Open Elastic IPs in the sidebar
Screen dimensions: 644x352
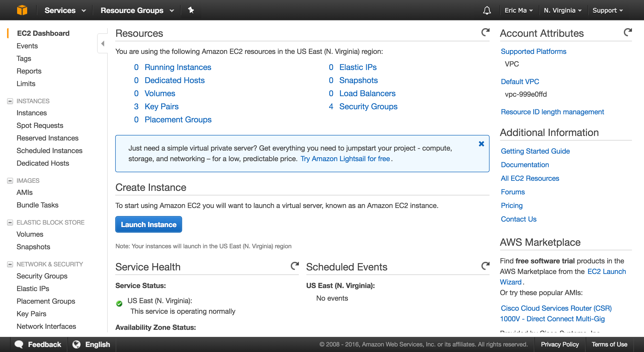[33, 289]
